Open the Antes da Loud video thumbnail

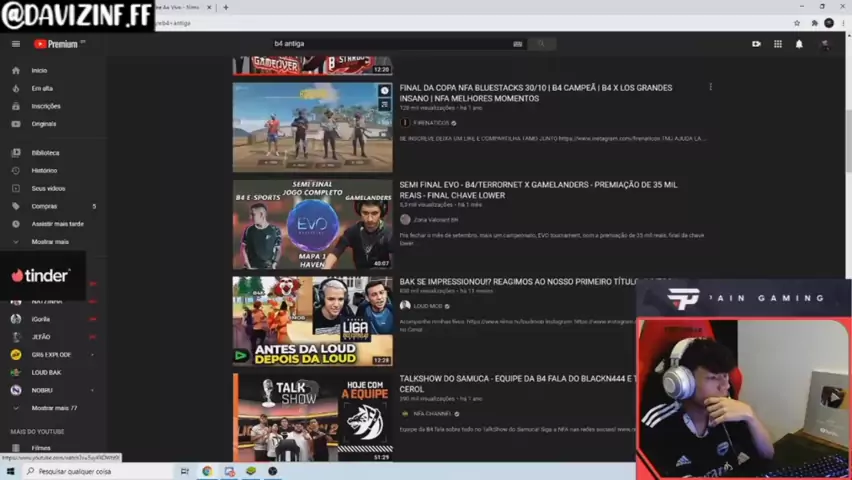click(312, 321)
